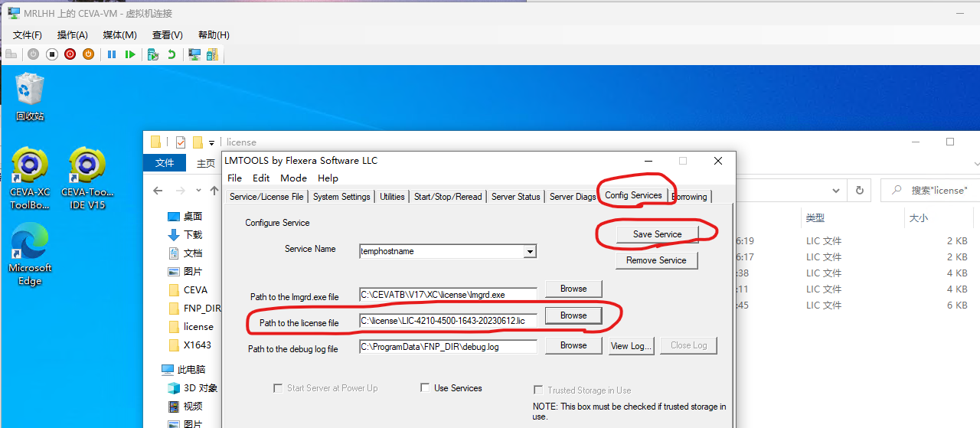Refresh the license folder in Explorer
The image size is (980, 428).
859,191
